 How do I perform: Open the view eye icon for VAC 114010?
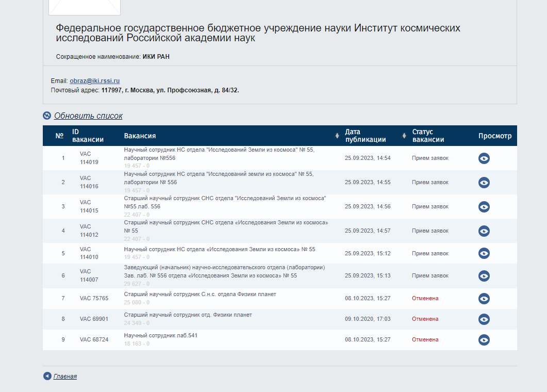pyautogui.click(x=484, y=253)
